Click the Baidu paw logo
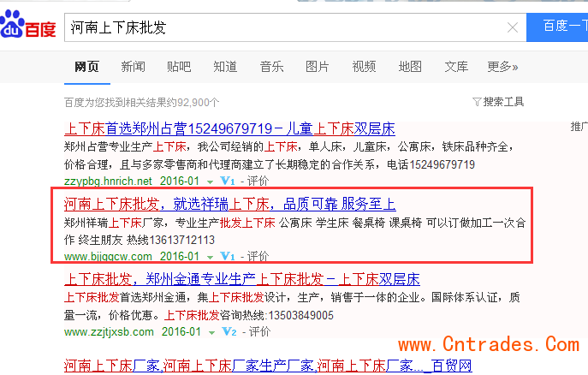 [x=28, y=24]
